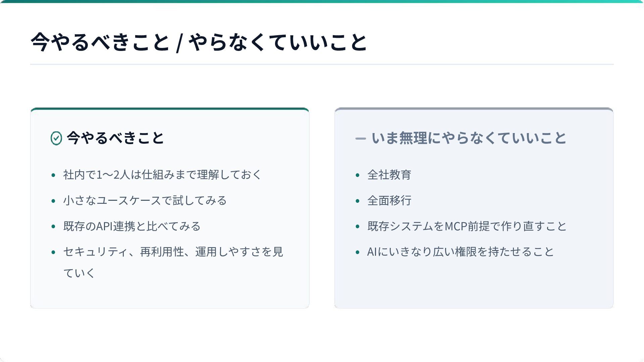Click the teal gradient bar at slide top

point(322,1)
